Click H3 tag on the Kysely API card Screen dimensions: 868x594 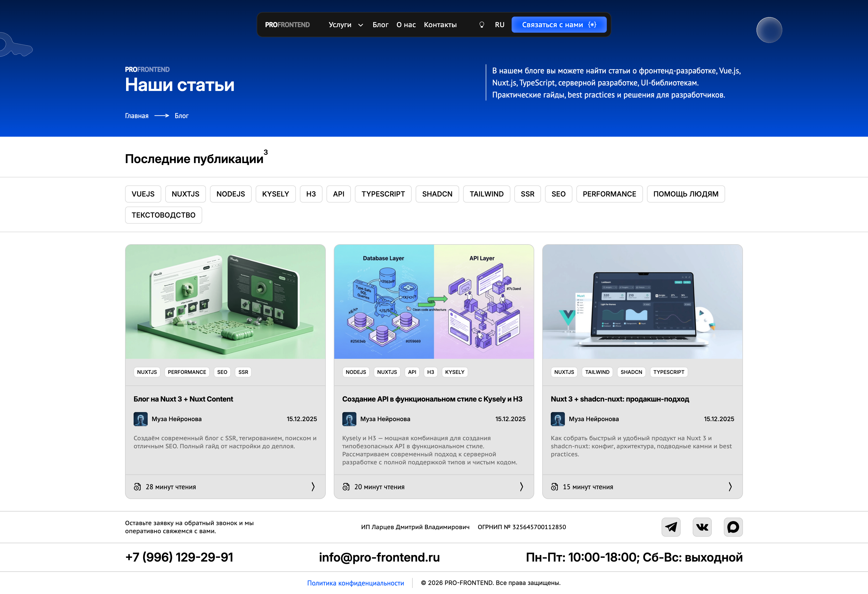430,372
